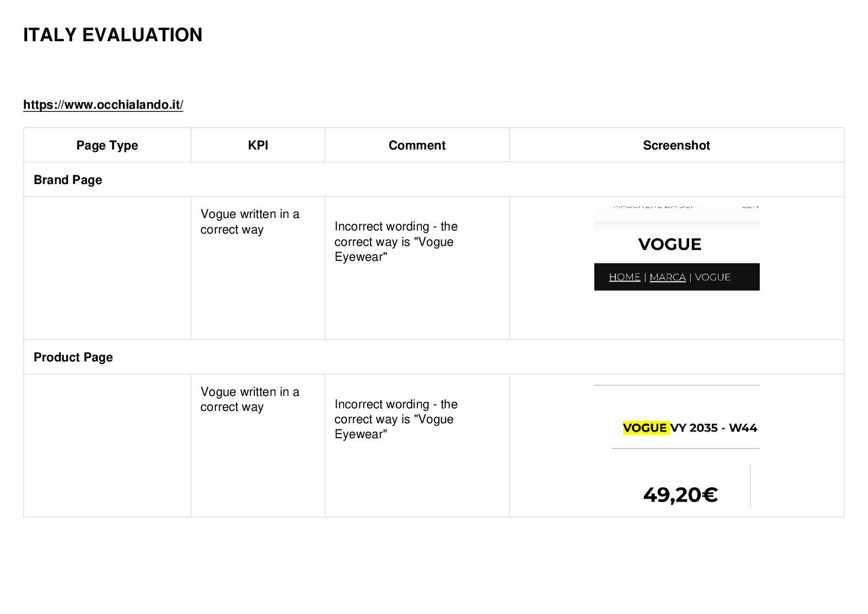Click the Comment column header
The image size is (868, 614).
coord(417,145)
